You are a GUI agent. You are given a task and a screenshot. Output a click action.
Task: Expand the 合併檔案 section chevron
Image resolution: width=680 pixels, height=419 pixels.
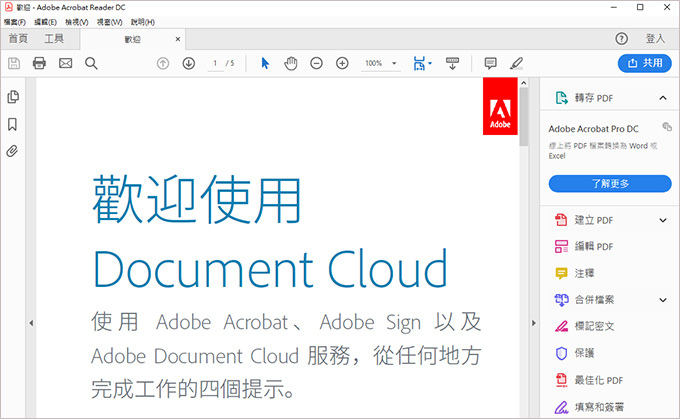tap(663, 300)
